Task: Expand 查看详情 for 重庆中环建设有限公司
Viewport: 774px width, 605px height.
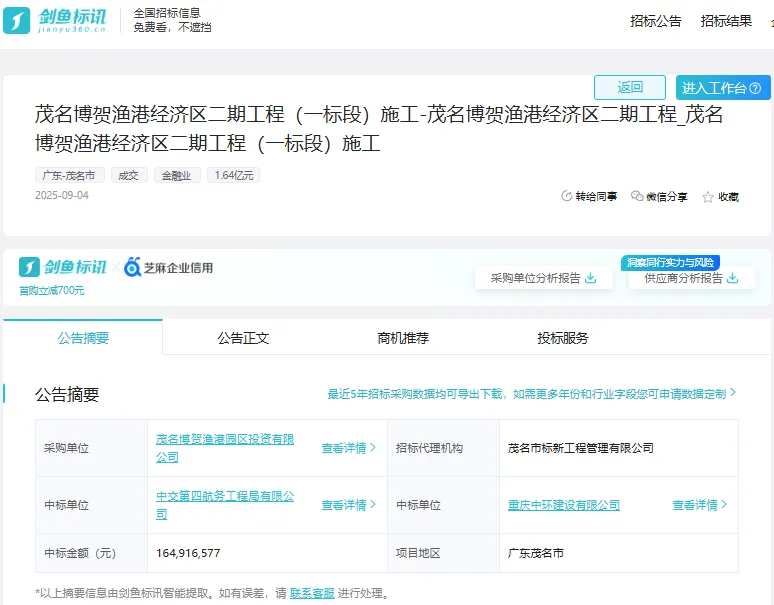Action: tap(699, 505)
